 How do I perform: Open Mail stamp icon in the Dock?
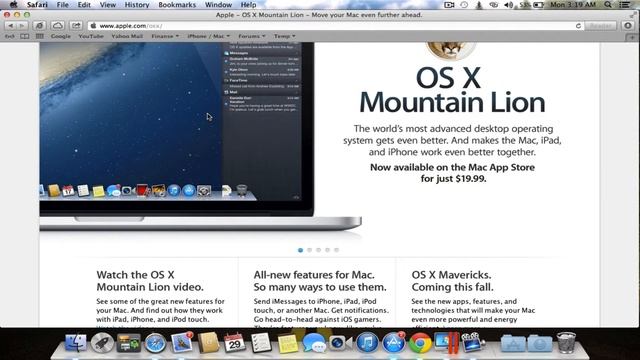coord(182,342)
